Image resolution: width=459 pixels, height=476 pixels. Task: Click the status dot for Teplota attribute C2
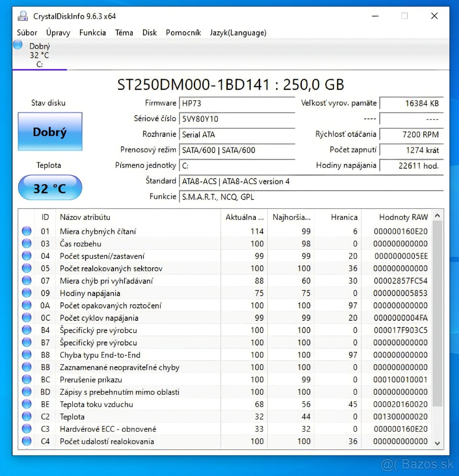(26, 416)
